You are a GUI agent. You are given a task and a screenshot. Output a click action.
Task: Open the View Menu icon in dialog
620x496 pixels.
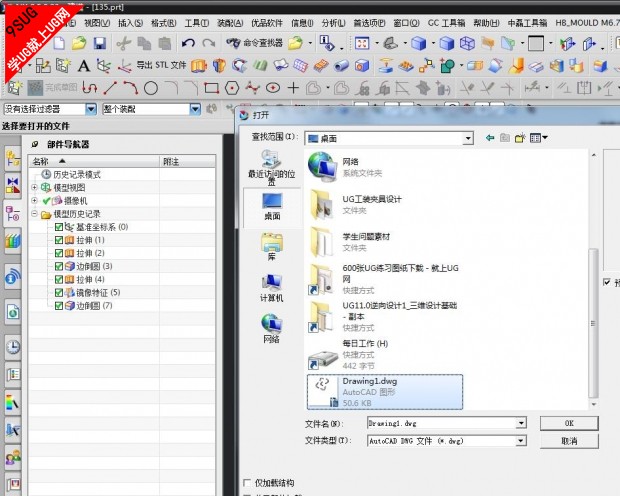[539, 138]
